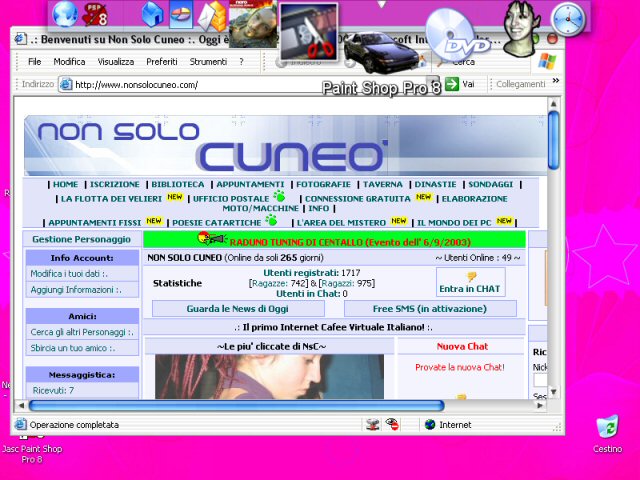The width and height of the screenshot is (640, 480).
Task: Open the cartoon face dock icon
Action: pos(519,27)
